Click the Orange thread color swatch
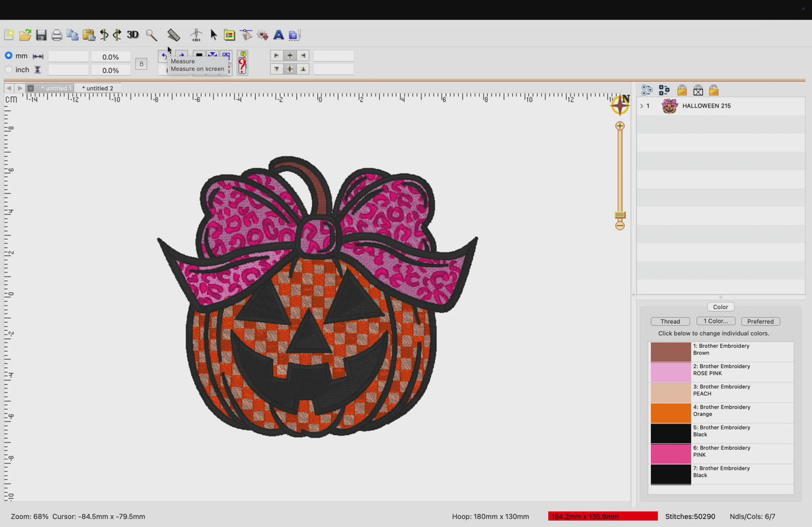The image size is (812, 527). click(x=671, y=413)
